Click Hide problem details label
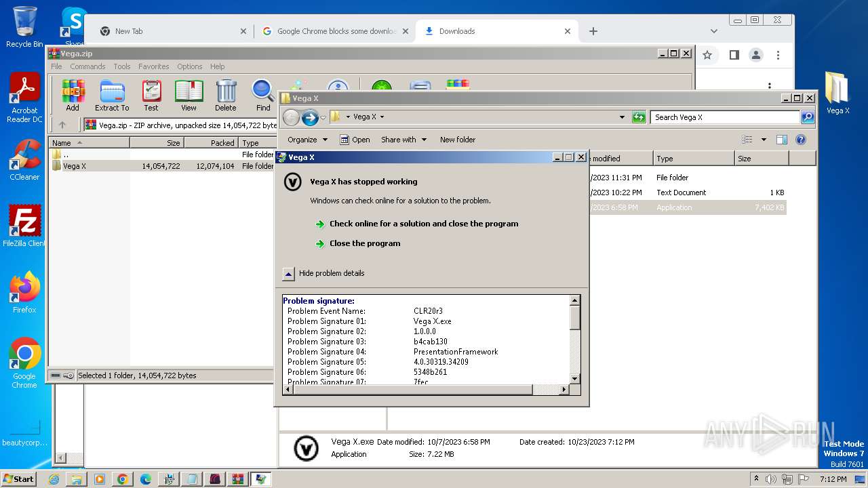Screen dimensions: 868x488 coord(332,273)
